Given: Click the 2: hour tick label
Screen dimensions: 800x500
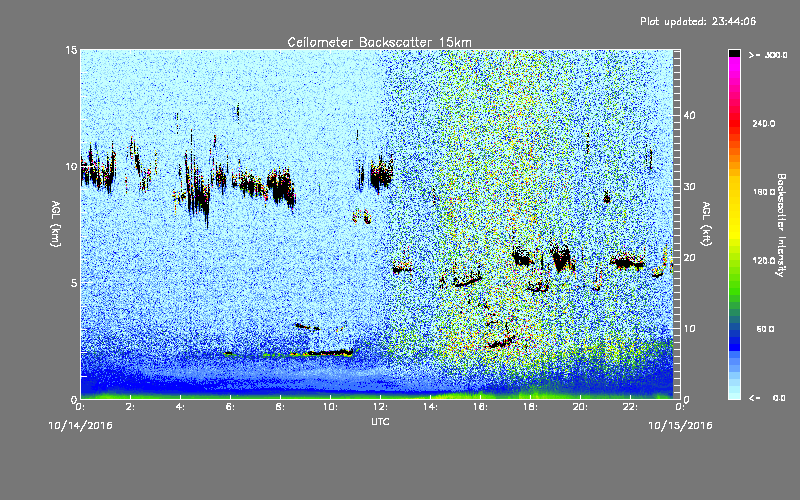Looking at the screenshot, I should coord(130,407).
